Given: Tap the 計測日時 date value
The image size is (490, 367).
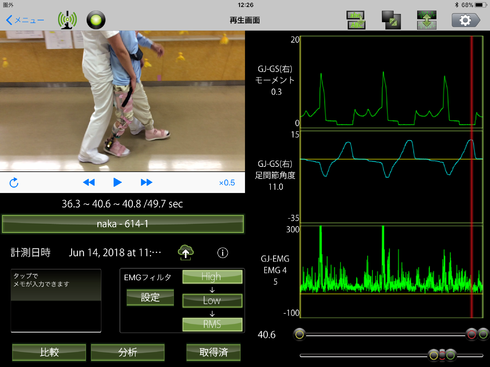Looking at the screenshot, I should [x=115, y=253].
